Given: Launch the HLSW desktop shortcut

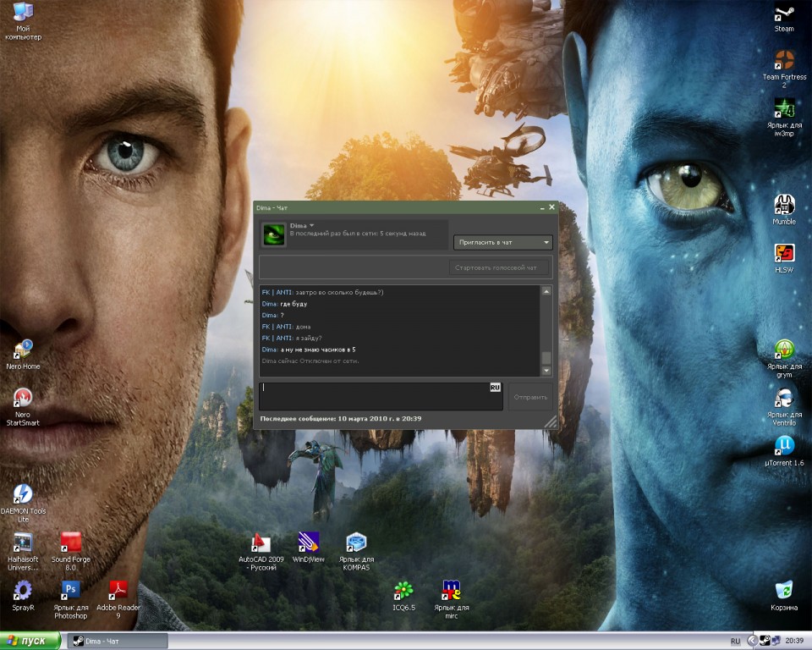Looking at the screenshot, I should [784, 258].
